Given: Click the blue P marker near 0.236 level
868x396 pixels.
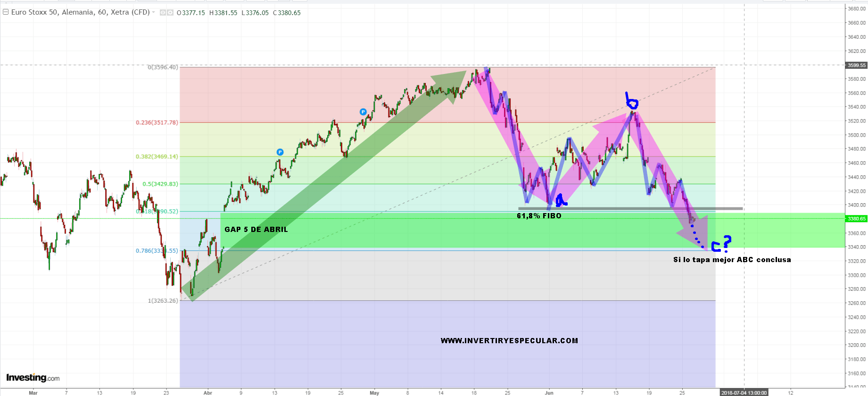Looking at the screenshot, I should (x=363, y=112).
